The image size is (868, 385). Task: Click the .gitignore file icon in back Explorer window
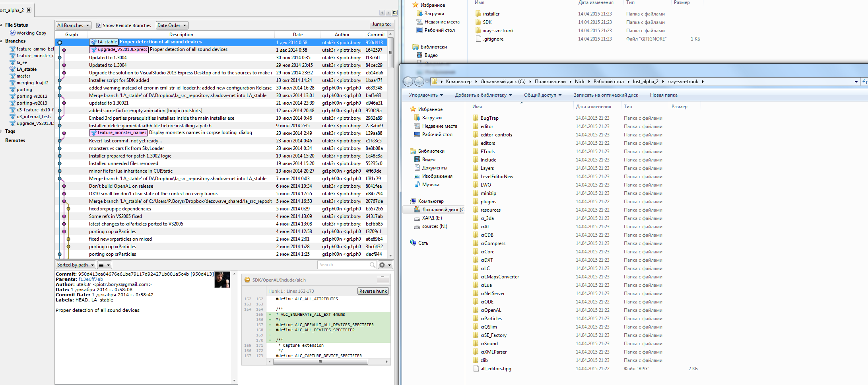coord(478,39)
